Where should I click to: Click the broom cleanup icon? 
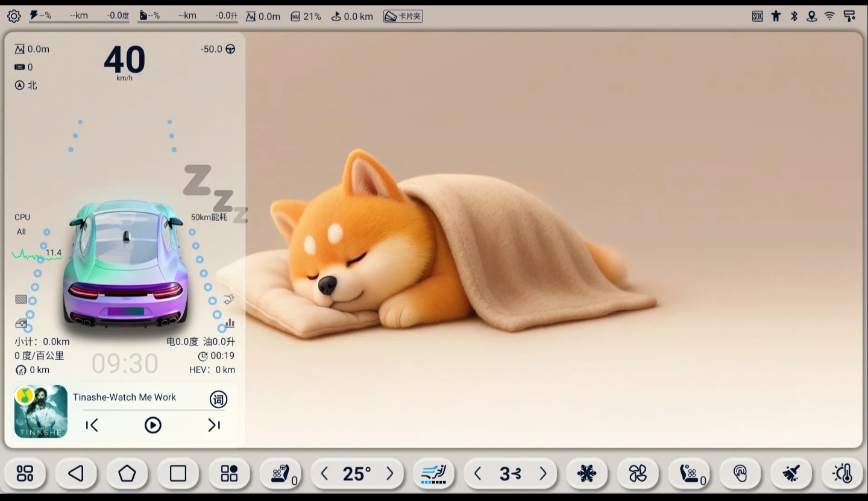click(791, 474)
